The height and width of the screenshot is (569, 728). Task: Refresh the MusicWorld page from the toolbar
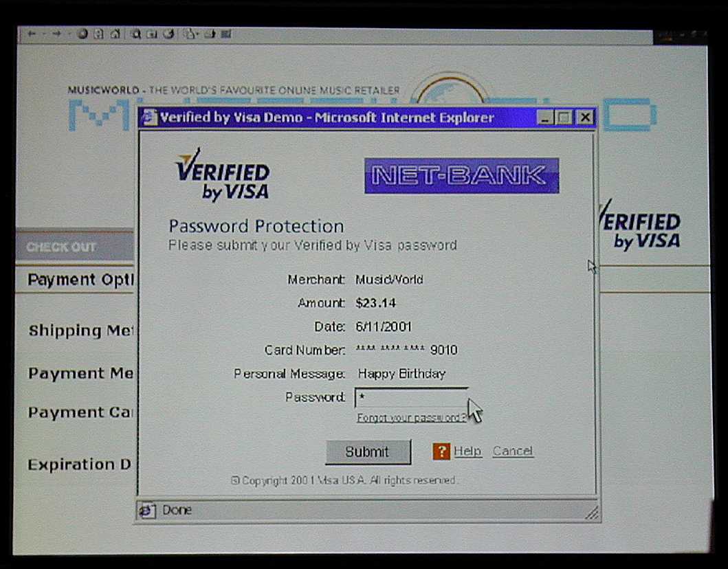pyautogui.click(x=98, y=34)
